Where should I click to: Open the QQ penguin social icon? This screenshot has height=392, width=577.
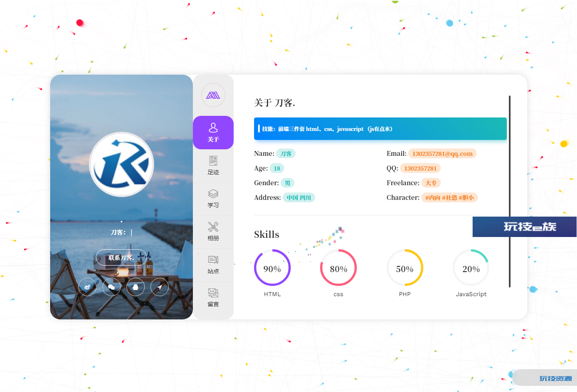(135, 287)
